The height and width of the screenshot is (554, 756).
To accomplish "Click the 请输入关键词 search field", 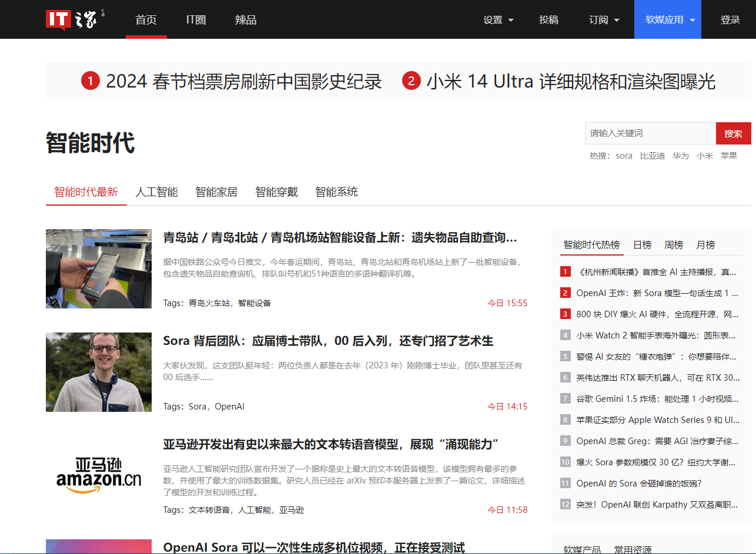I will 650,133.
